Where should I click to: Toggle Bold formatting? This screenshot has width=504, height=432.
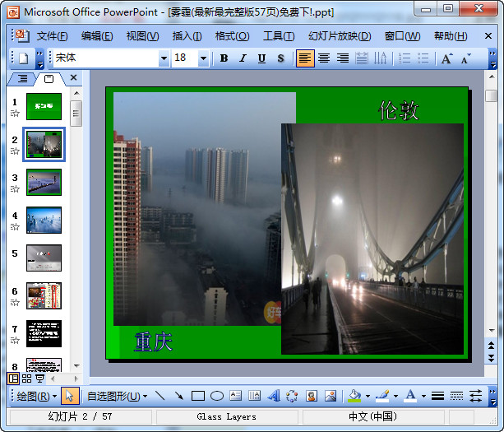[224, 58]
